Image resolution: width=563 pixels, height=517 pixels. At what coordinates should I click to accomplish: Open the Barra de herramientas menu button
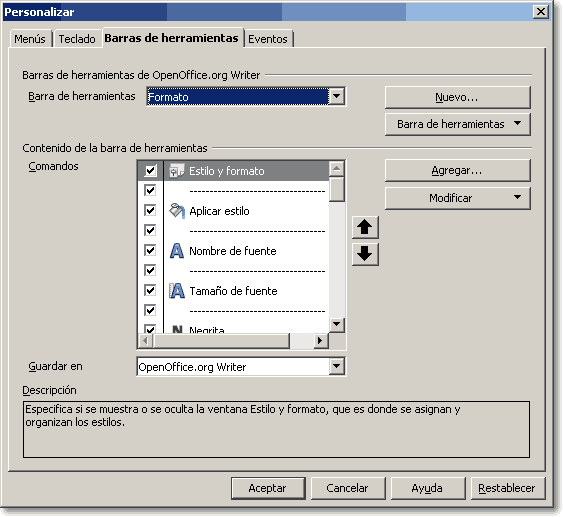click(458, 124)
